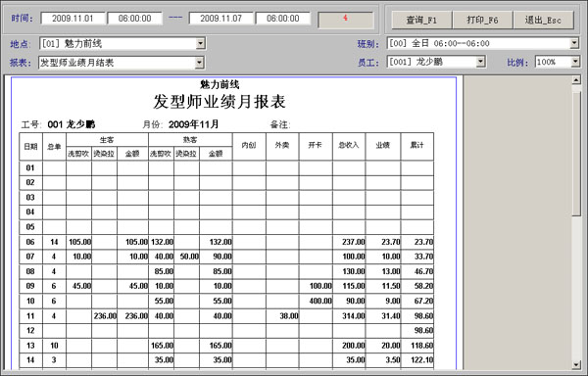Click the red number 4 counter box
Screen dimensions: 588x376
pos(346,20)
